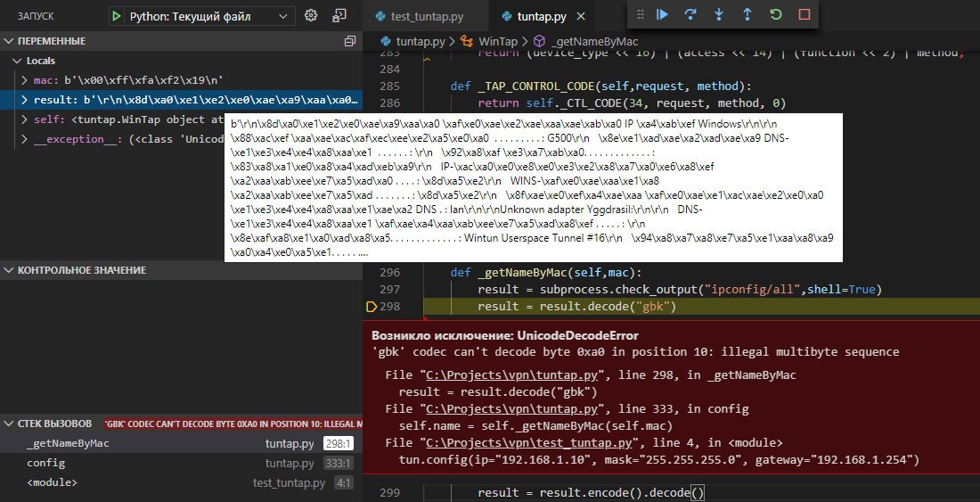Select the config stack frame
The width and height of the screenshot is (980, 502).
pos(181,464)
